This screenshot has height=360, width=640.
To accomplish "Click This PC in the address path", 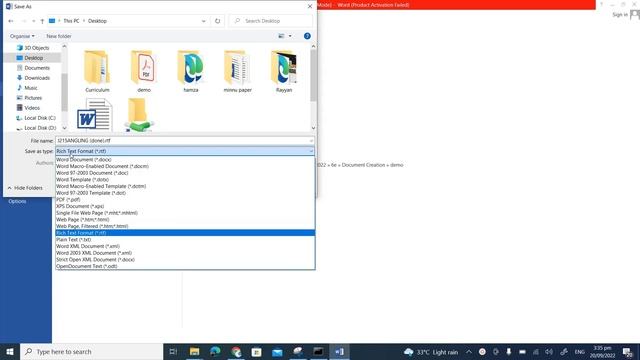I will (71, 21).
